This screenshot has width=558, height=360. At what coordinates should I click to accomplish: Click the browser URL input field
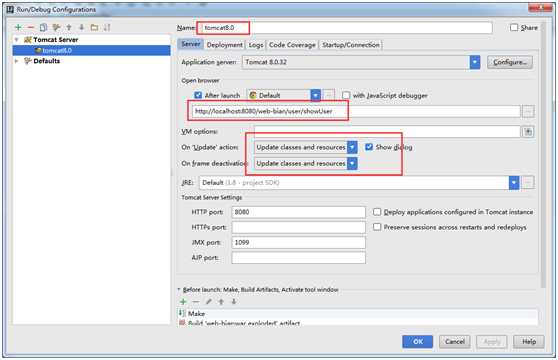(x=356, y=111)
